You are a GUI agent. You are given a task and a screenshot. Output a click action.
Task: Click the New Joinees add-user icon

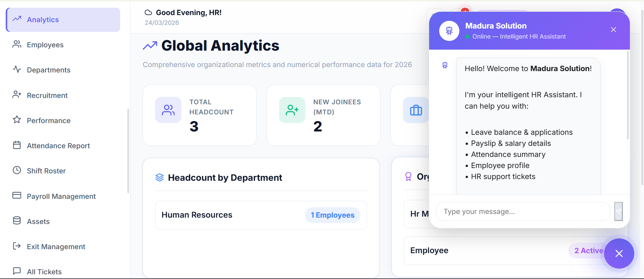(292, 110)
